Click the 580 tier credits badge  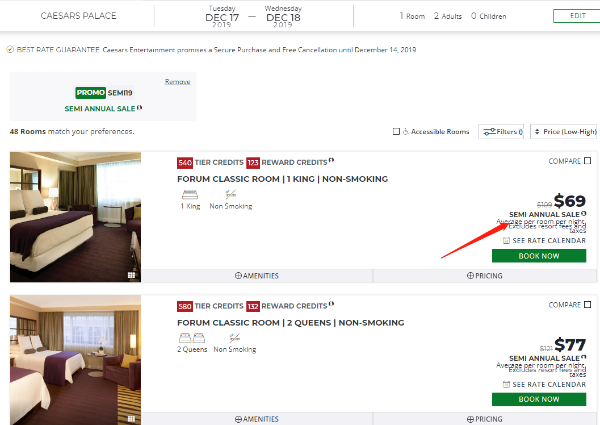(x=185, y=306)
